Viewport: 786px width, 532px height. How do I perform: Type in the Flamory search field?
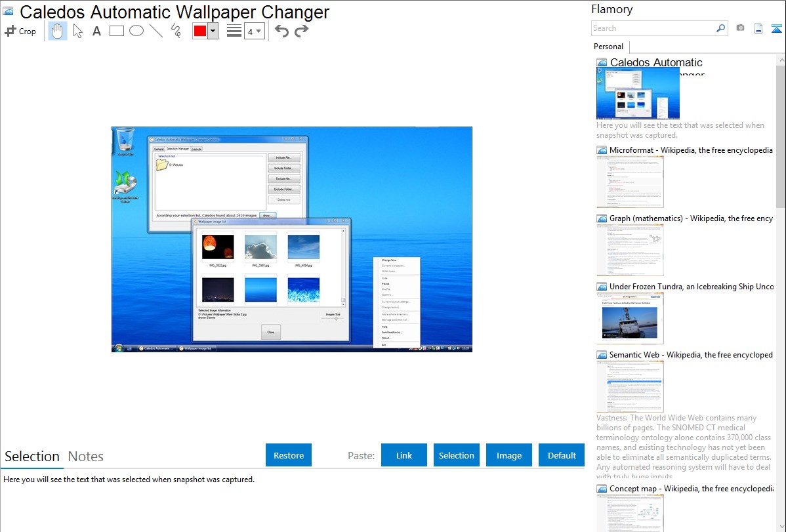tap(653, 28)
